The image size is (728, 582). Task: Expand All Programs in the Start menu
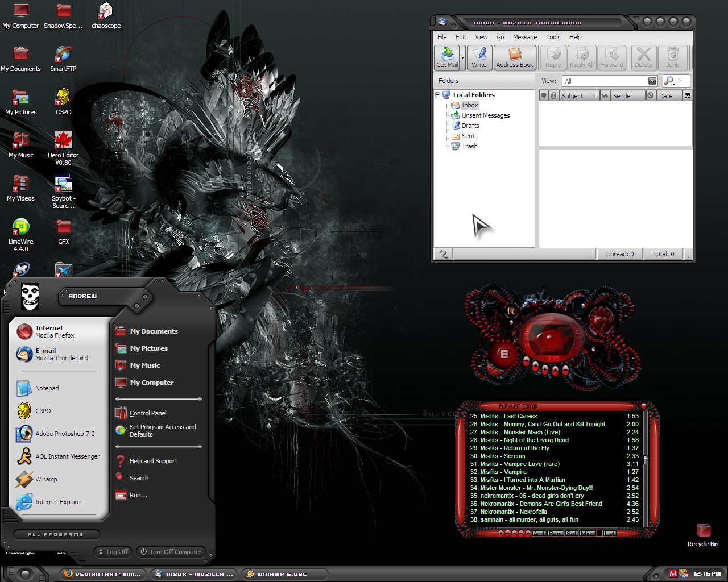[x=56, y=534]
